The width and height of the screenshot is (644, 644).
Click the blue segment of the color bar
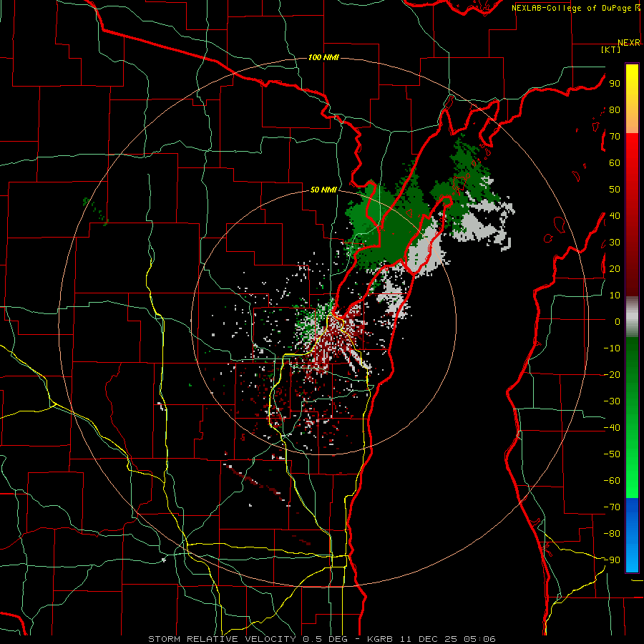click(632, 535)
